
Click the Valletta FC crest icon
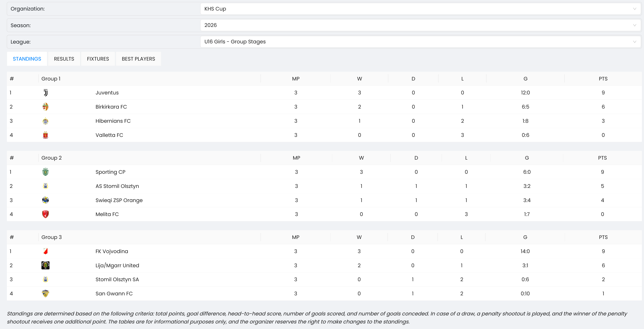point(45,135)
